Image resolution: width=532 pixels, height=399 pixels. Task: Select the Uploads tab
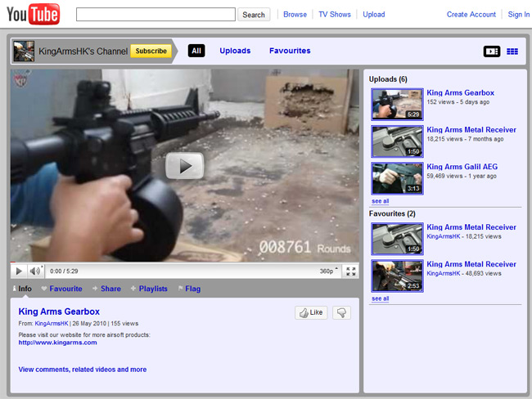pyautogui.click(x=235, y=51)
